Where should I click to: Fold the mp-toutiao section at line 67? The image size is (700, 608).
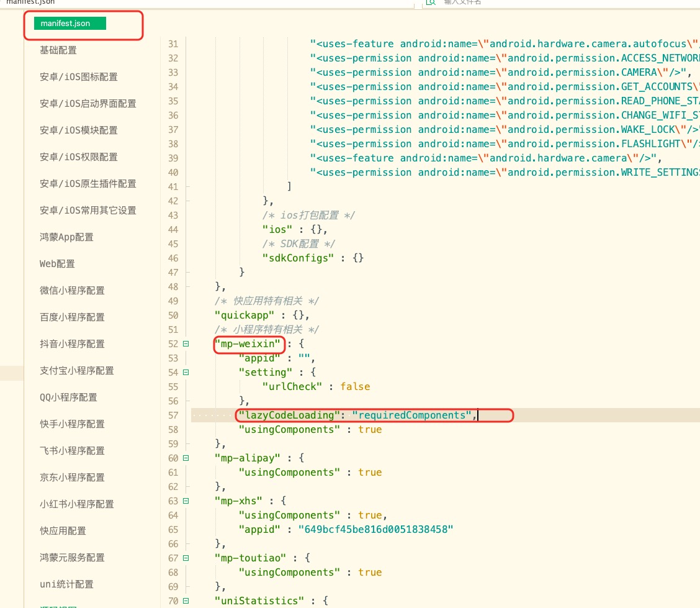point(186,558)
